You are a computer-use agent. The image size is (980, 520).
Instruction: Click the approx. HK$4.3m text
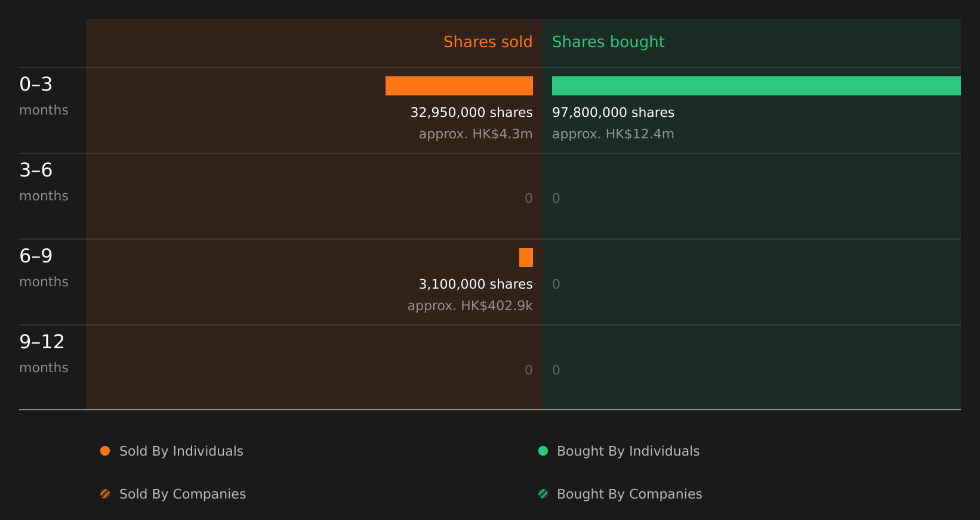(476, 134)
